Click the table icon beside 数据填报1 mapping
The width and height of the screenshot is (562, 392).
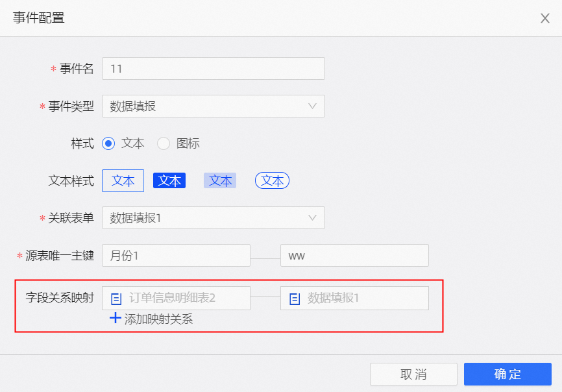[295, 299]
